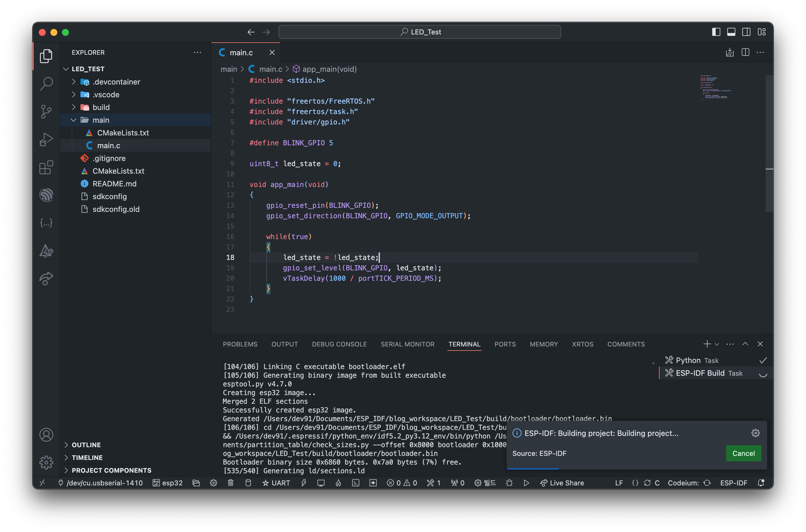Cancel the ESP-IDF build notification
Viewport: 806px width, 532px height.
pos(743,453)
